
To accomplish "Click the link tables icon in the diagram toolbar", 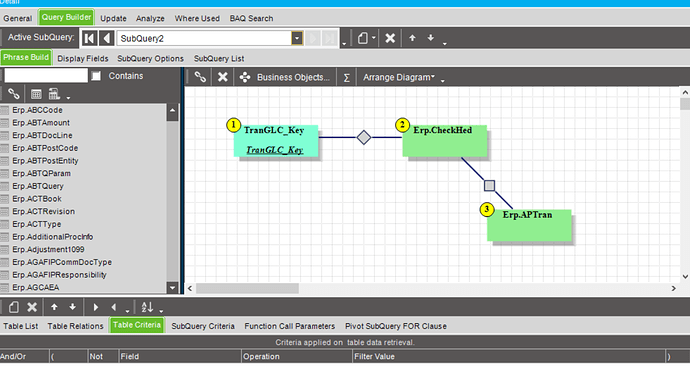I will 200,77.
